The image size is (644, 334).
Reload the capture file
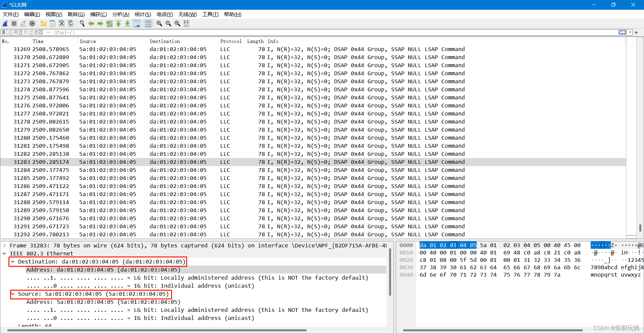[x=71, y=23]
